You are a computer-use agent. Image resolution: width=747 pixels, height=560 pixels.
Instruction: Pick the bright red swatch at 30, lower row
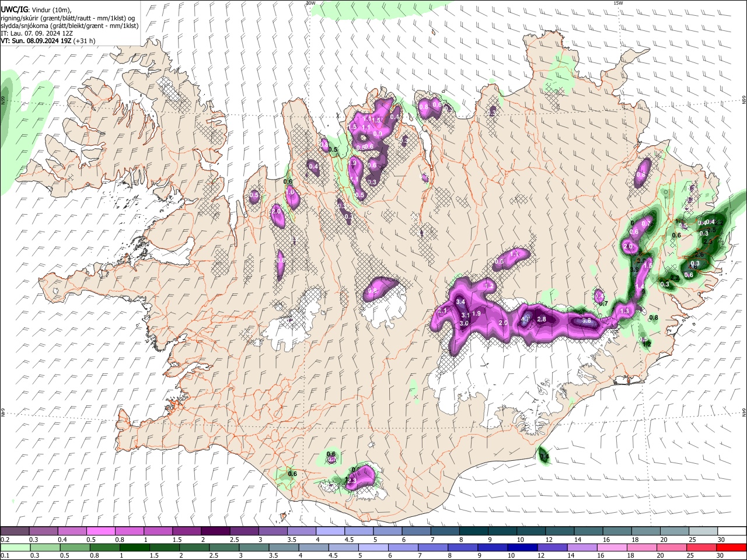(731, 547)
